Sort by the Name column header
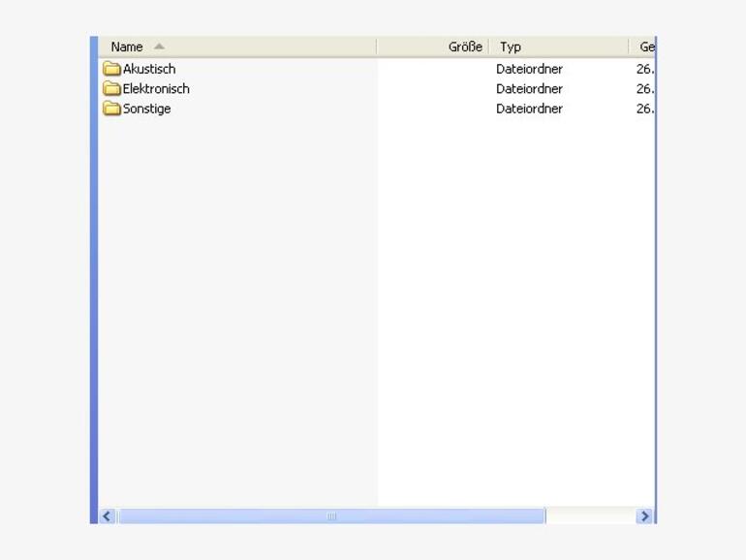The width and height of the screenshot is (746, 560). tap(237, 47)
